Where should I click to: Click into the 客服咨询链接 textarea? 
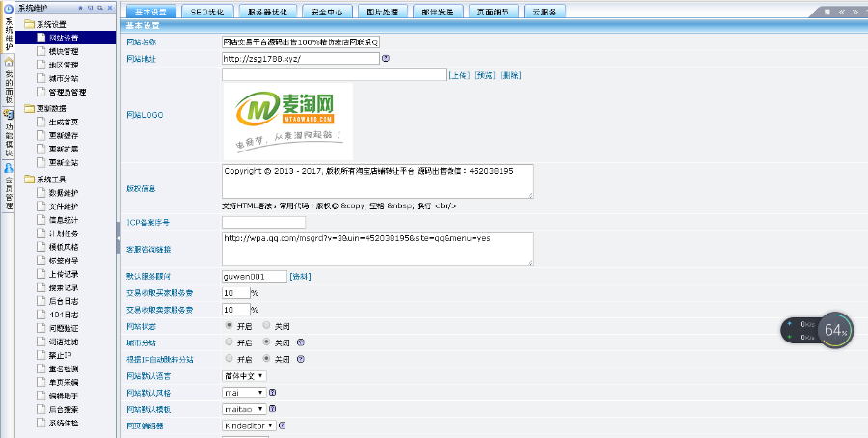(377, 249)
